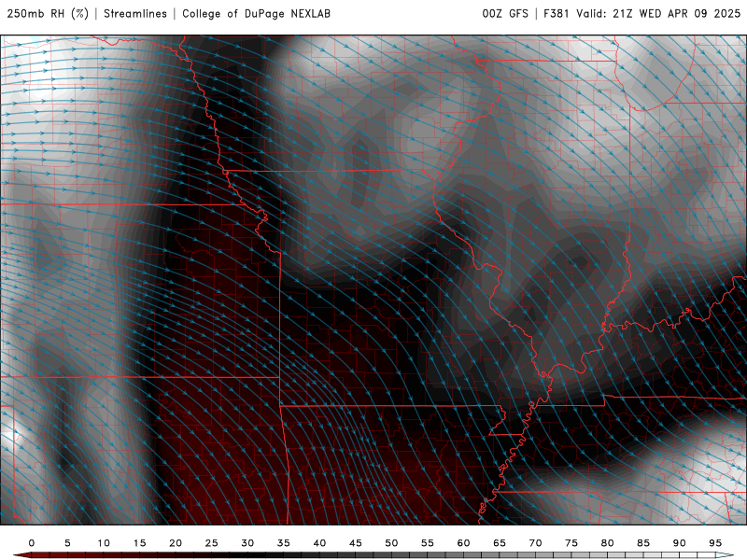Click the '0' value on color scale
This screenshot has height=560, width=747.
(x=32, y=543)
